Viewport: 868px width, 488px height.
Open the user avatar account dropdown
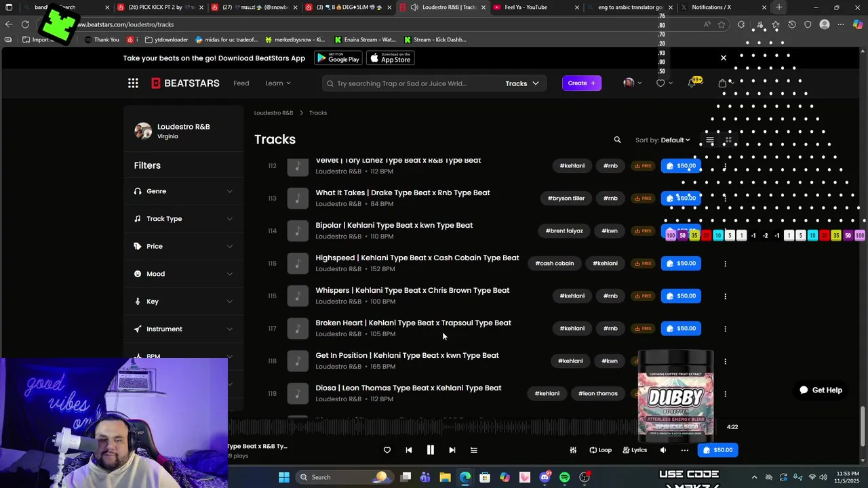632,83
